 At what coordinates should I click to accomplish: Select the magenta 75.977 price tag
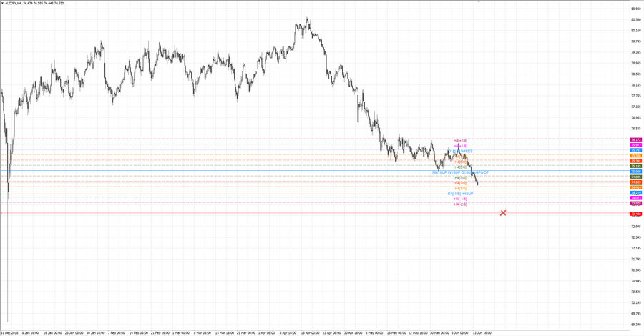point(636,145)
